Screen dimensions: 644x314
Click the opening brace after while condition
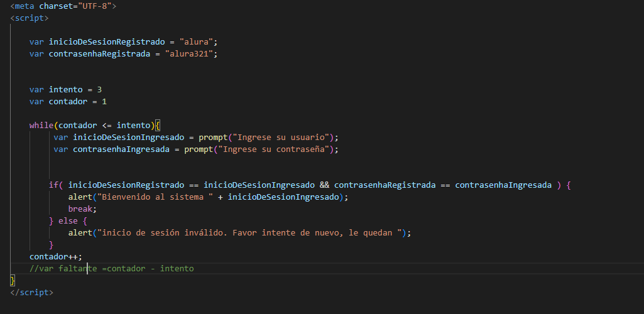click(x=158, y=125)
